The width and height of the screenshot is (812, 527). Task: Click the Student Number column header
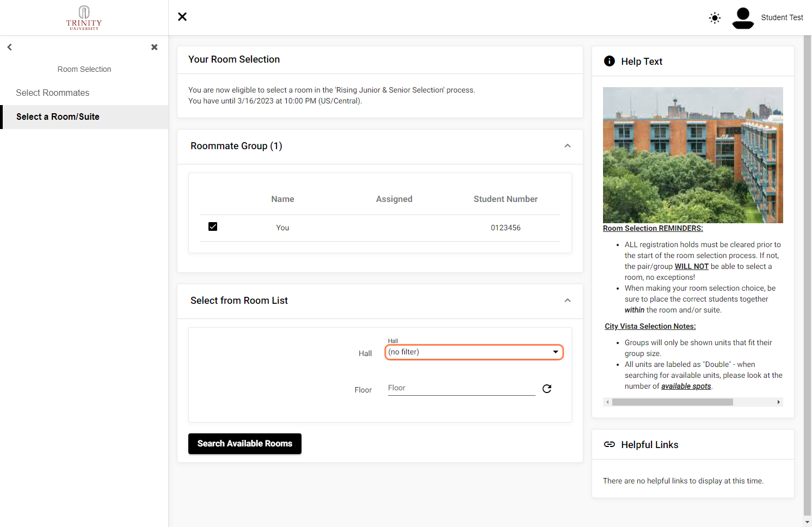click(x=506, y=199)
